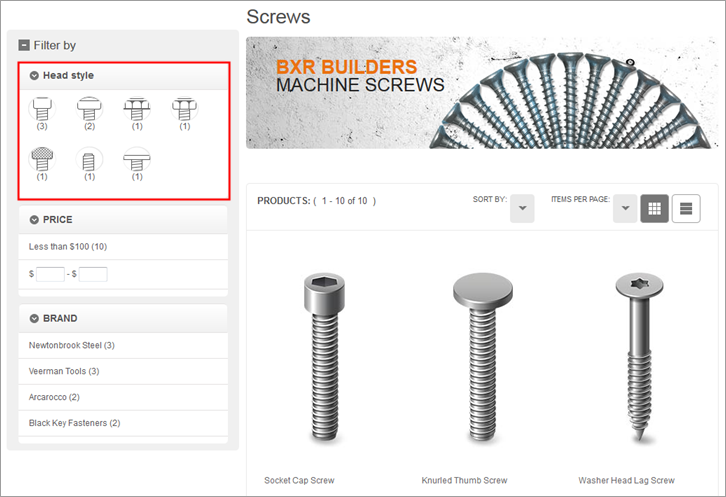The height and width of the screenshot is (497, 726).
Task: Collapse the BRAND filter section
Action: click(x=34, y=318)
